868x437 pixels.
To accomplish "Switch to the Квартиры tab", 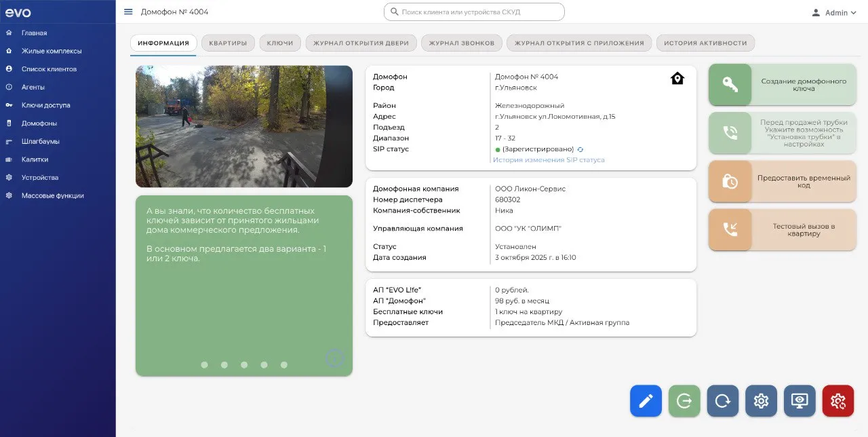I will 228,43.
